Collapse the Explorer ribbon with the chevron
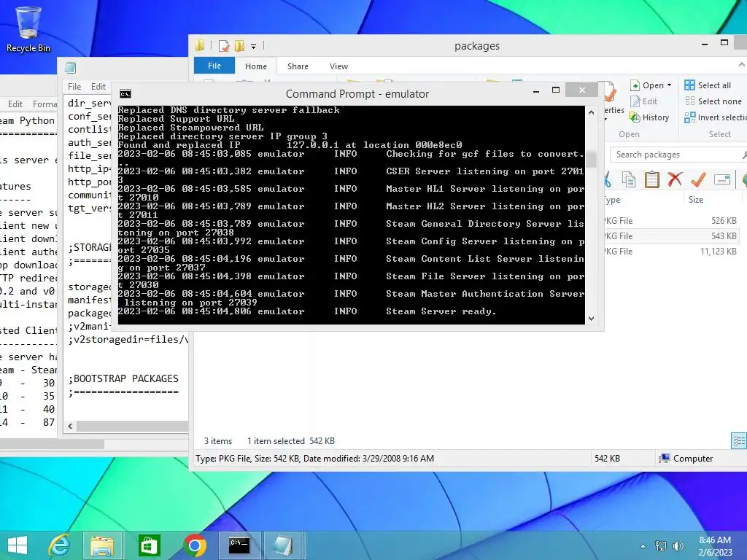The height and width of the screenshot is (560, 747). pos(741,64)
